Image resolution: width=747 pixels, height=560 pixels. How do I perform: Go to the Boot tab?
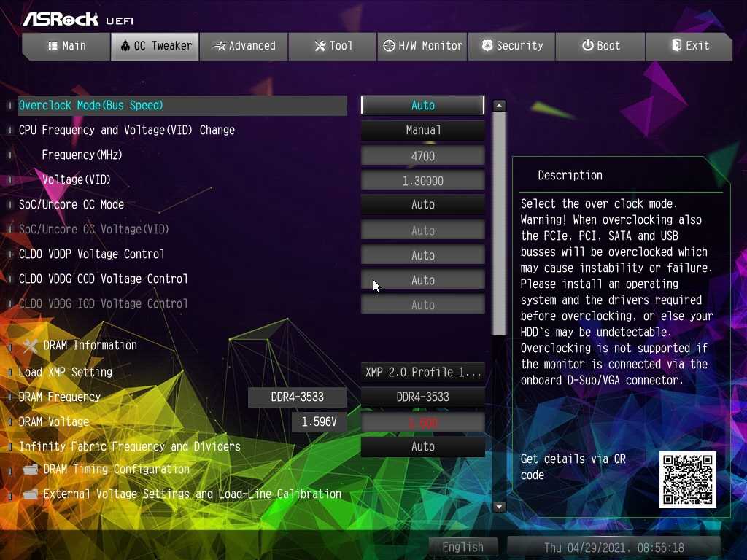click(x=600, y=46)
